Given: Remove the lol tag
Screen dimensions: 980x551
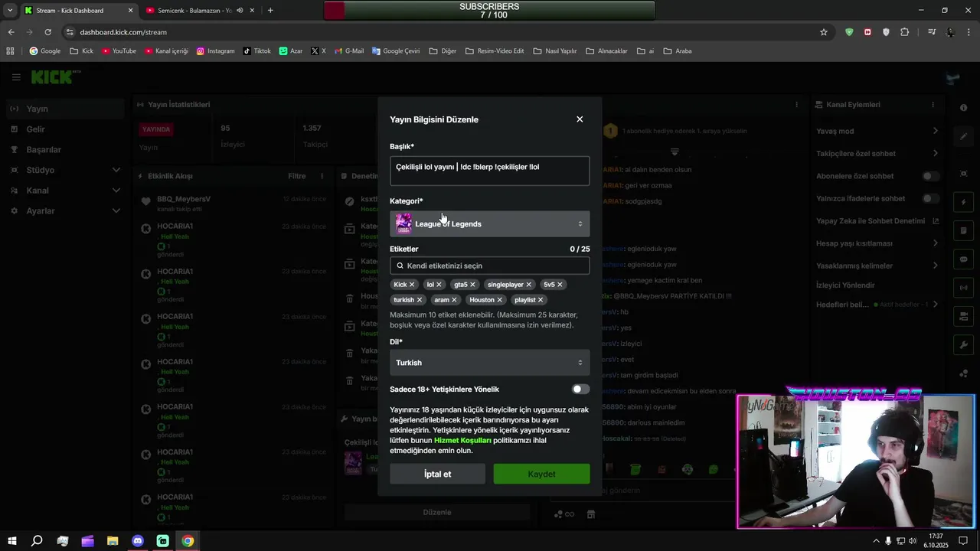Looking at the screenshot, I should pos(439,285).
